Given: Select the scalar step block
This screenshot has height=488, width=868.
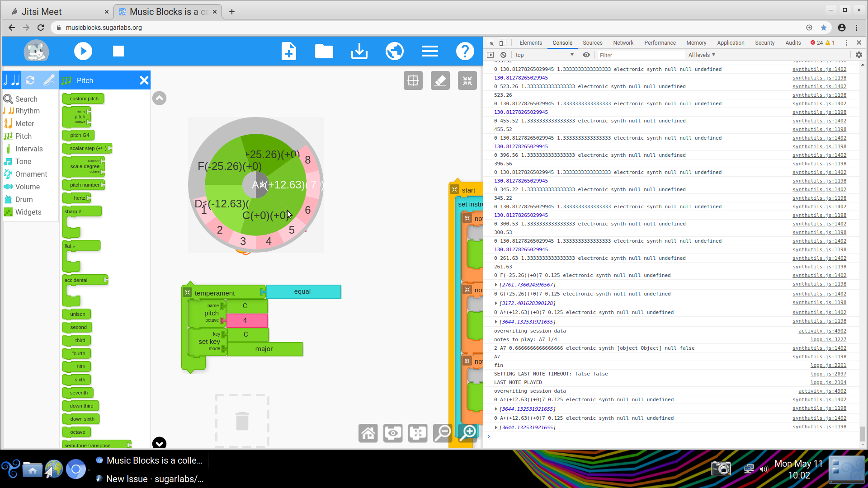Looking at the screenshot, I should click(87, 148).
